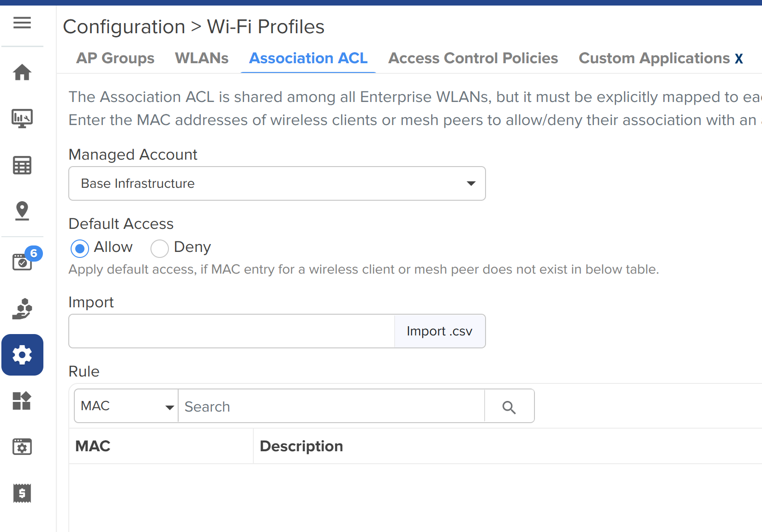762x532 pixels.
Task: Click the search magnifier button
Action: pos(509,406)
